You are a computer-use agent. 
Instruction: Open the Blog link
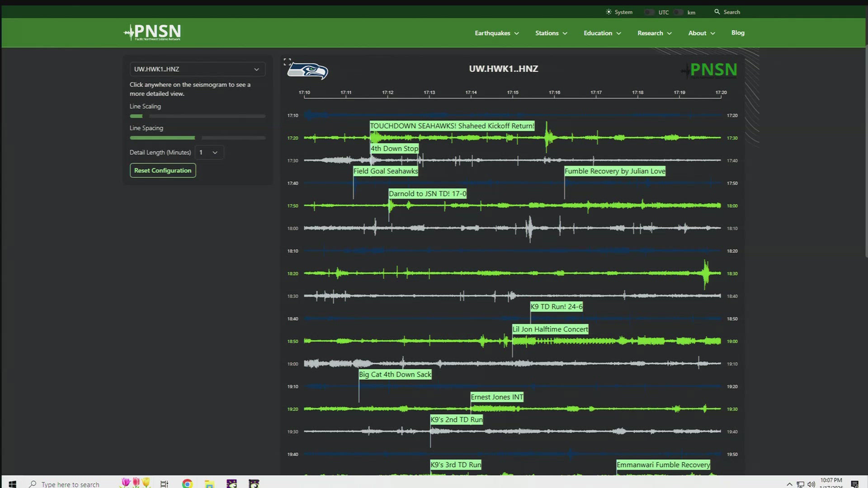click(x=737, y=33)
